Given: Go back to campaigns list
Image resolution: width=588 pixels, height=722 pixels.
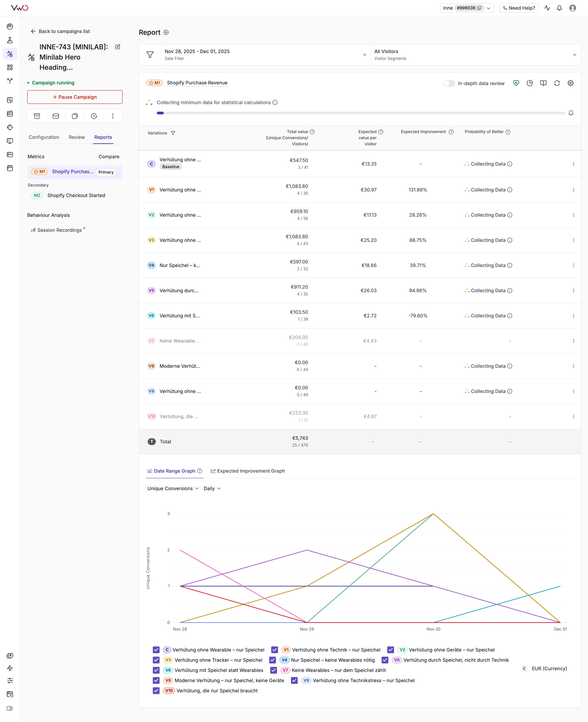Looking at the screenshot, I should pyautogui.click(x=60, y=31).
